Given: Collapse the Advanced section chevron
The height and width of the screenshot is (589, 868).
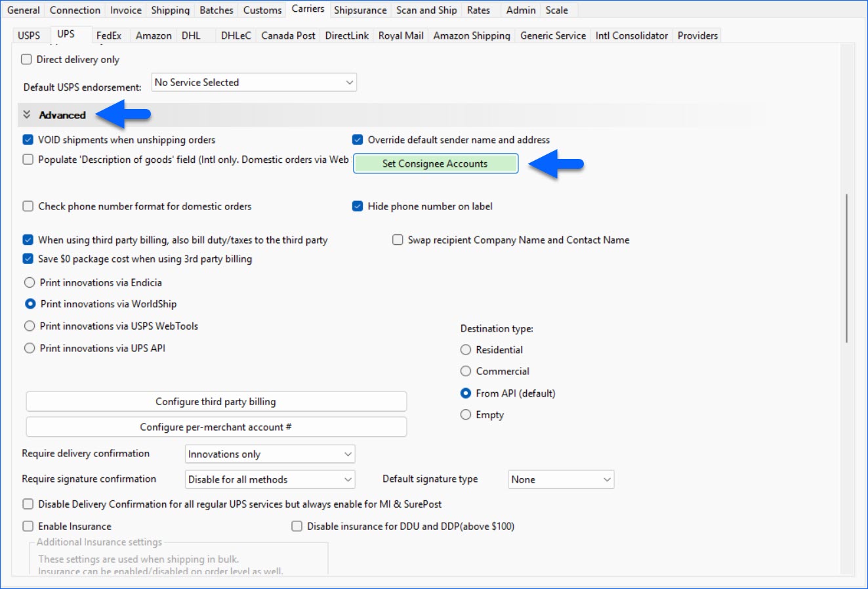Looking at the screenshot, I should pos(27,115).
